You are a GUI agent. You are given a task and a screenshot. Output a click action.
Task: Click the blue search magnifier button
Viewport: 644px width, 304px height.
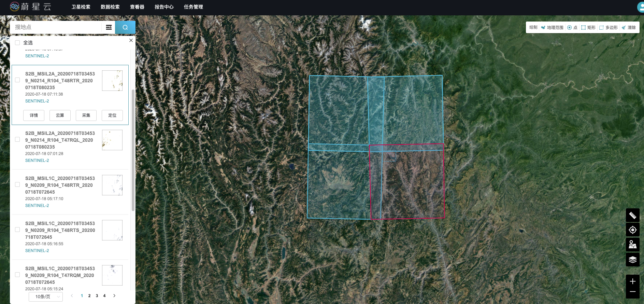(x=125, y=27)
